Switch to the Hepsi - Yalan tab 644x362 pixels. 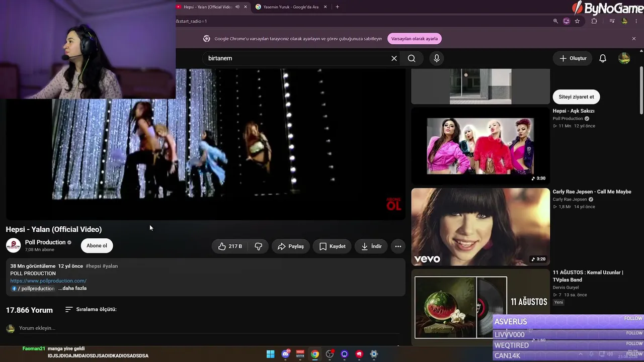208,7
